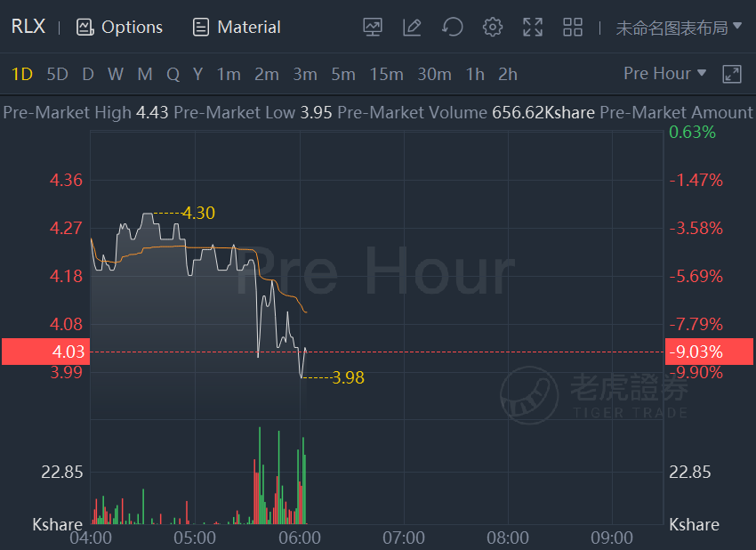The height and width of the screenshot is (550, 756).
Task: Expand the Pre Hour session dropdown
Action: coord(664,73)
